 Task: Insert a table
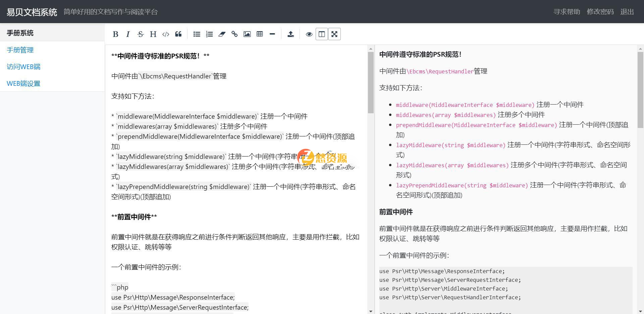pyautogui.click(x=260, y=34)
